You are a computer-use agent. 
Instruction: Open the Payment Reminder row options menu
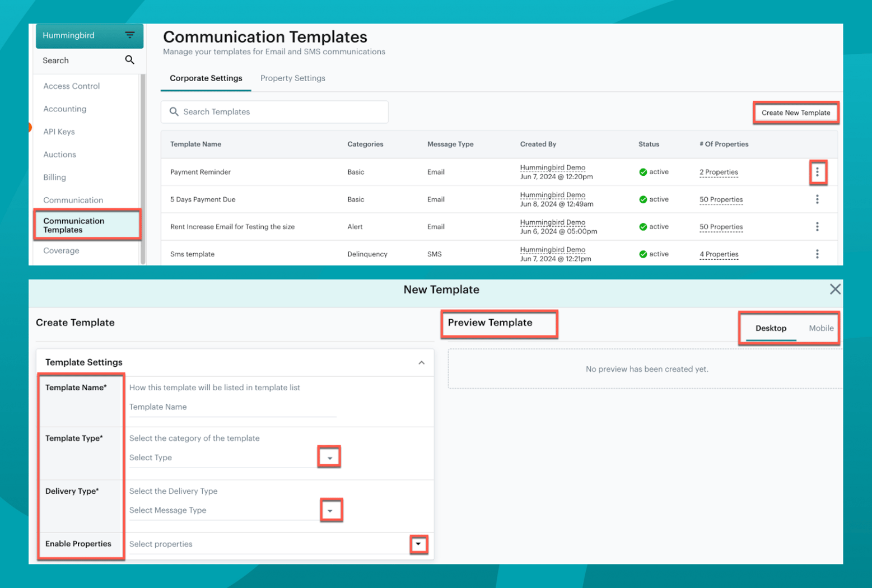[817, 172]
